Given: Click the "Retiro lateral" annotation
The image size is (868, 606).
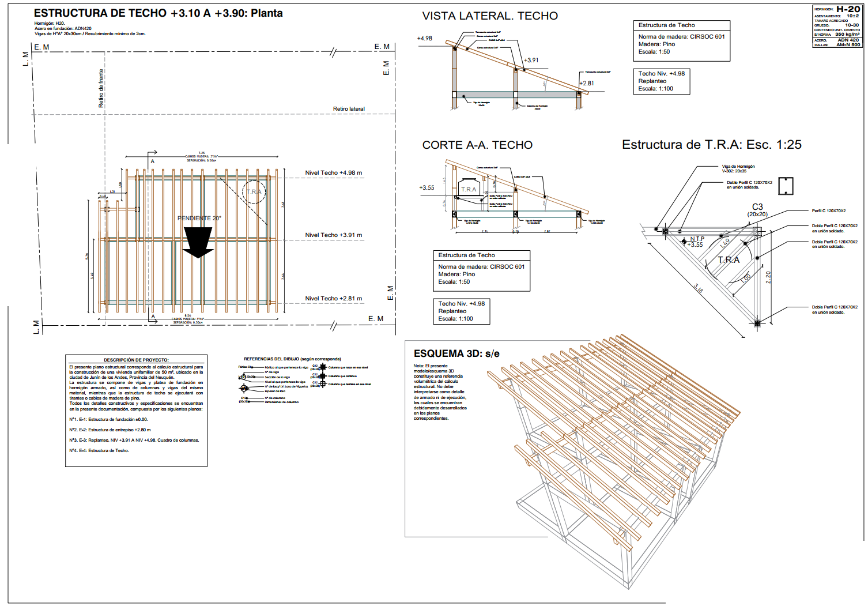Looking at the screenshot, I should tap(349, 109).
